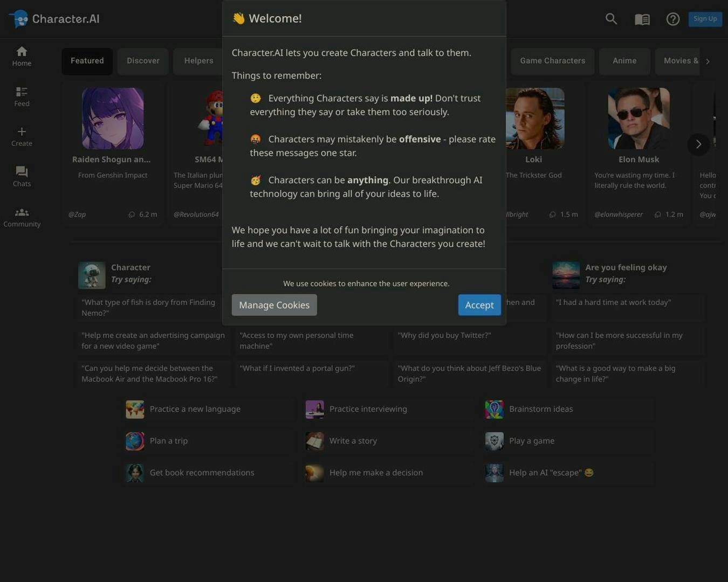The height and width of the screenshot is (582, 728).
Task: Accept the cookie notice
Action: tap(479, 304)
